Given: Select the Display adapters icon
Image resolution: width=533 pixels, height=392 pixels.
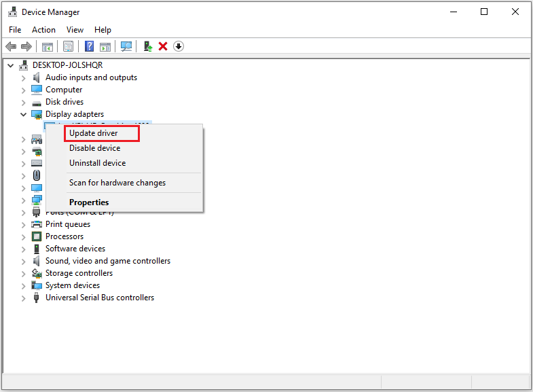Looking at the screenshot, I should point(37,115).
